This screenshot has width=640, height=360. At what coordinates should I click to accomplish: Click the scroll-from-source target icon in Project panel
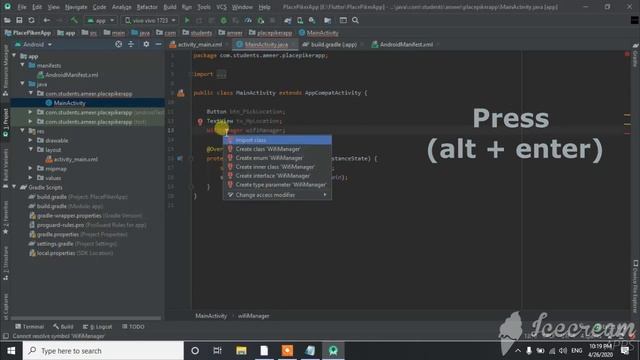point(118,44)
